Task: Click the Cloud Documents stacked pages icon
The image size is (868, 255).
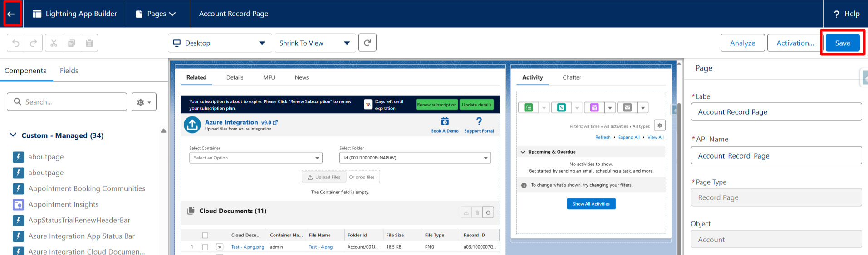Action: pyautogui.click(x=191, y=211)
